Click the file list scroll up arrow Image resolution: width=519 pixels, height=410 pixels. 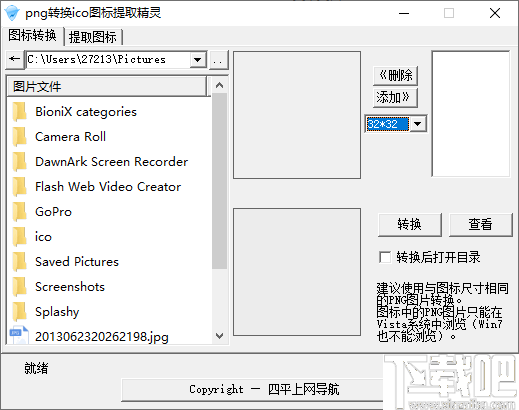[219, 85]
